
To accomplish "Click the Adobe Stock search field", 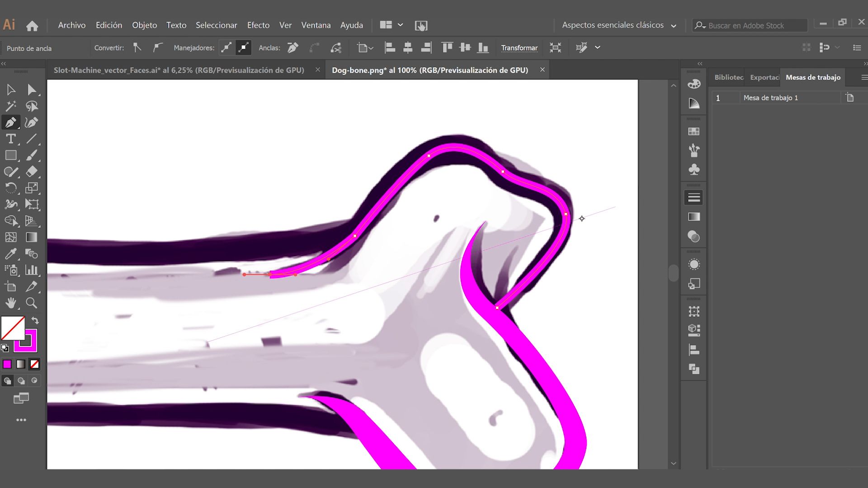I will [750, 26].
